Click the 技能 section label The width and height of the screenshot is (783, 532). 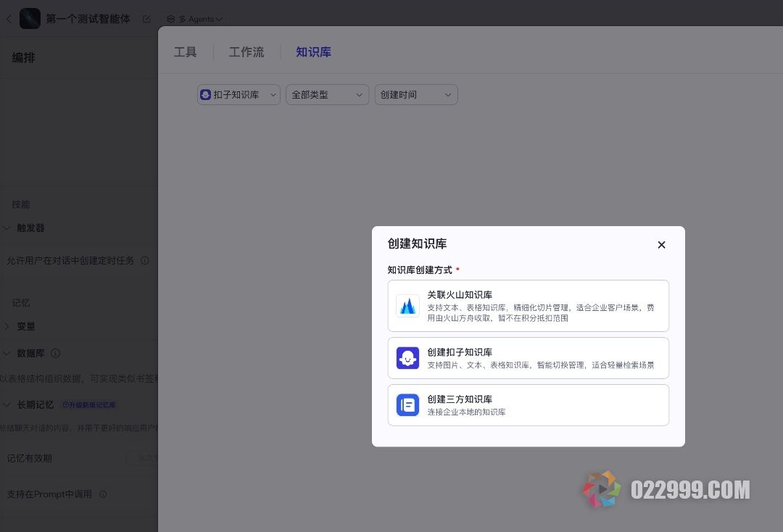click(x=21, y=204)
